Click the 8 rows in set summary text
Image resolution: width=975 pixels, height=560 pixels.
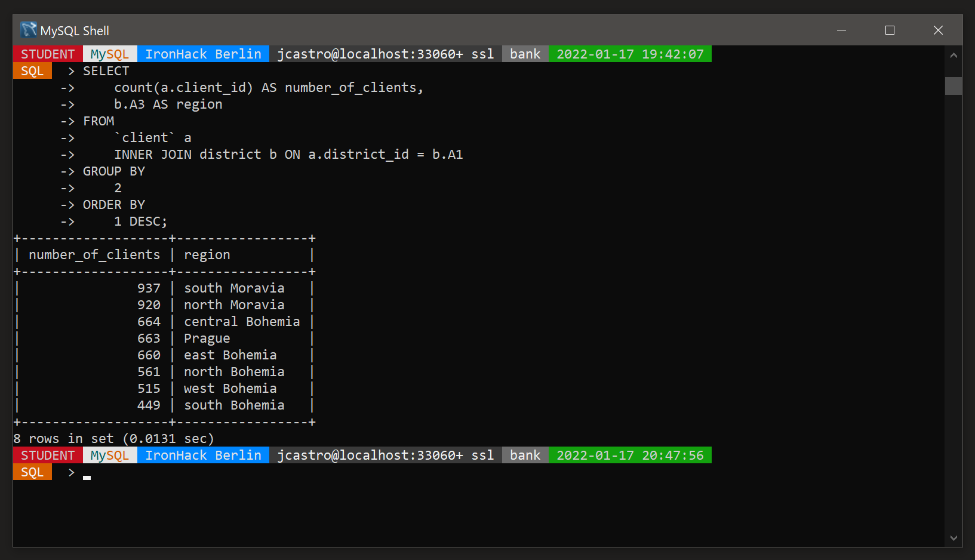(x=113, y=438)
